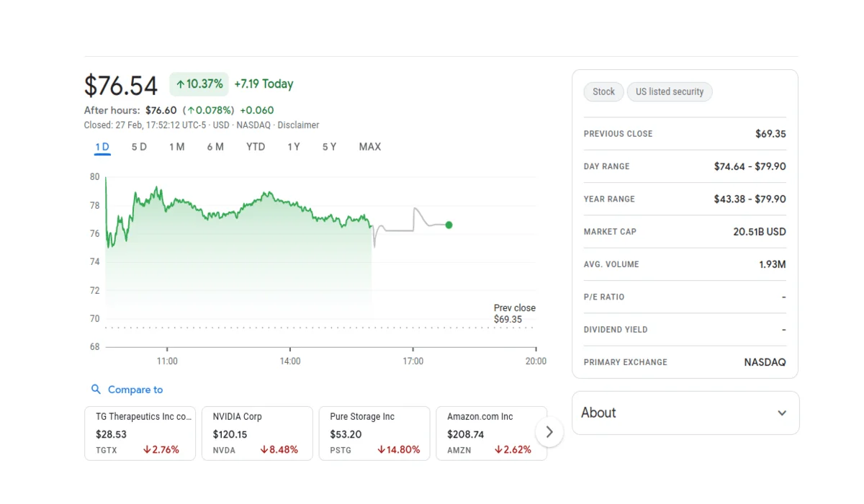The height and width of the screenshot is (504, 864).
Task: Open the 5 Y chart view
Action: pos(329,147)
